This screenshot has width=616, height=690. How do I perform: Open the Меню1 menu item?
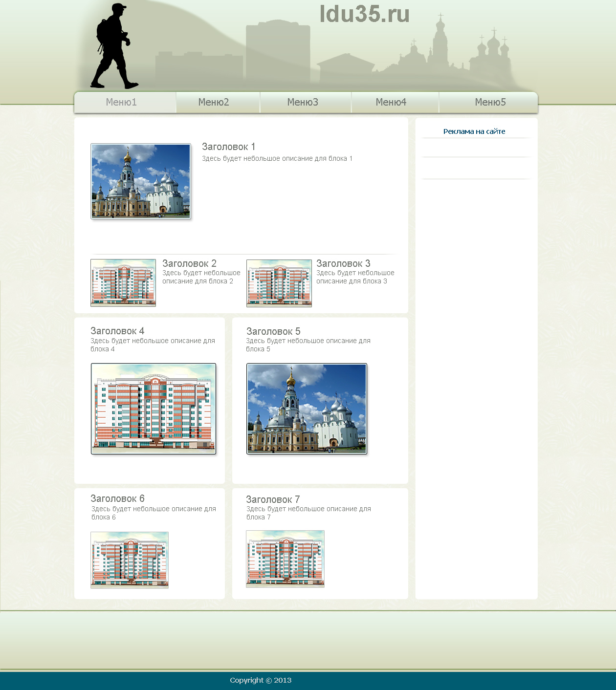[125, 102]
